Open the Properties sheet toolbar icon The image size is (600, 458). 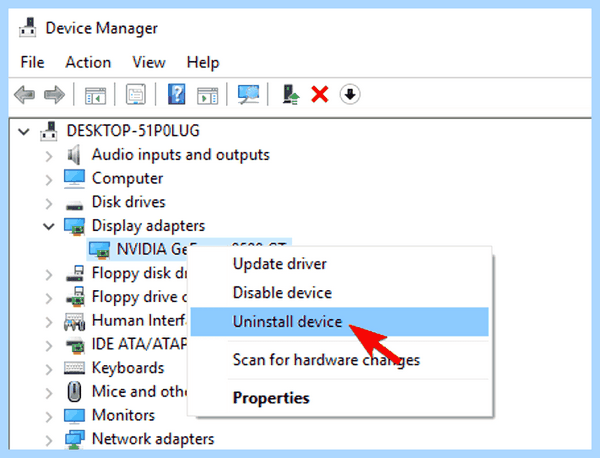click(136, 94)
